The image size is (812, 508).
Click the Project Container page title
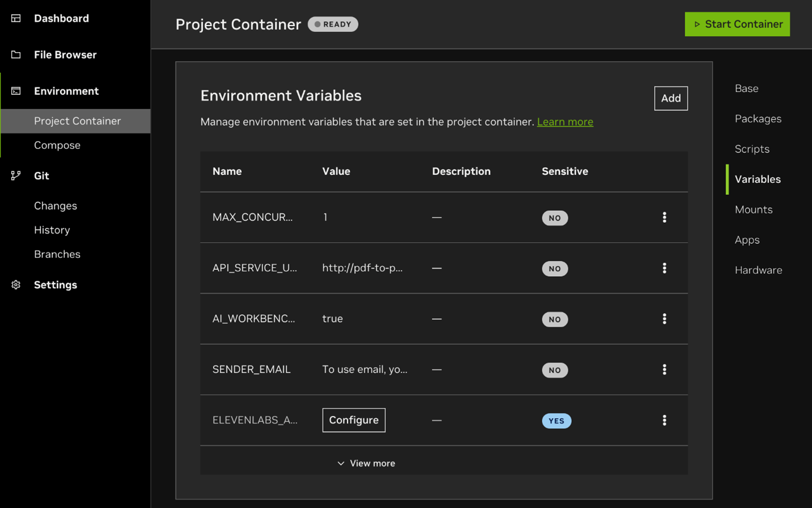pos(238,24)
